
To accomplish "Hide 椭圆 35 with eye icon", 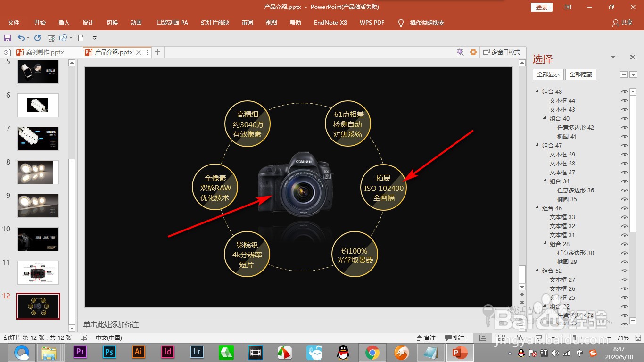I will click(x=625, y=199).
